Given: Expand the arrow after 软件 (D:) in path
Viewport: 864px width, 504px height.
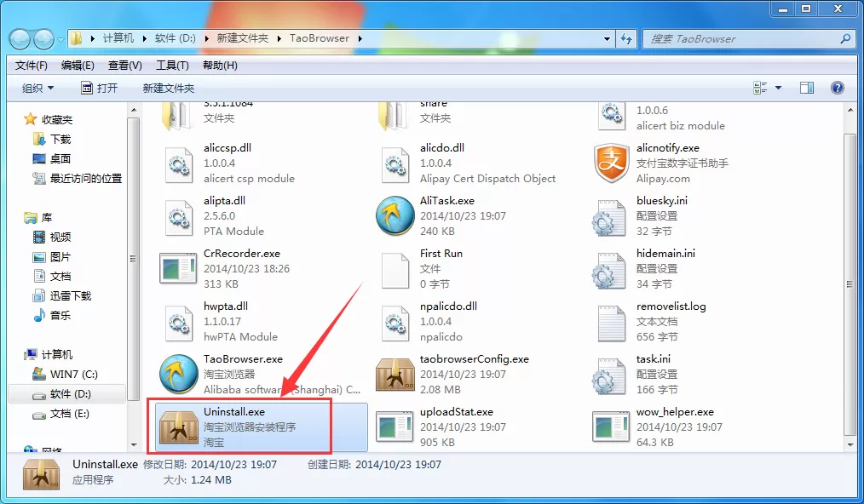Looking at the screenshot, I should 207,38.
